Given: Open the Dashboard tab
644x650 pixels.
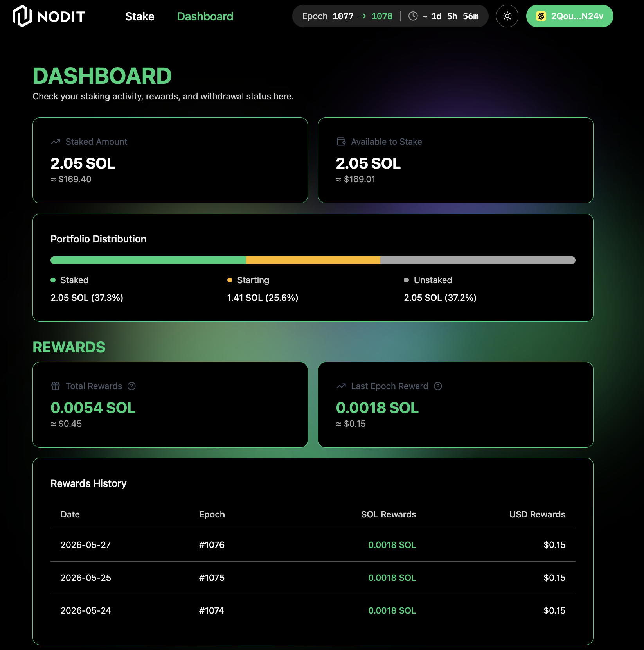Looking at the screenshot, I should pos(205,16).
